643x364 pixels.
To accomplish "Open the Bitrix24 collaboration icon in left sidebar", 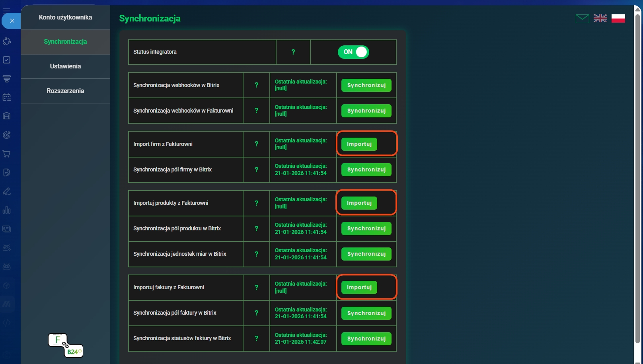I will (x=7, y=41).
